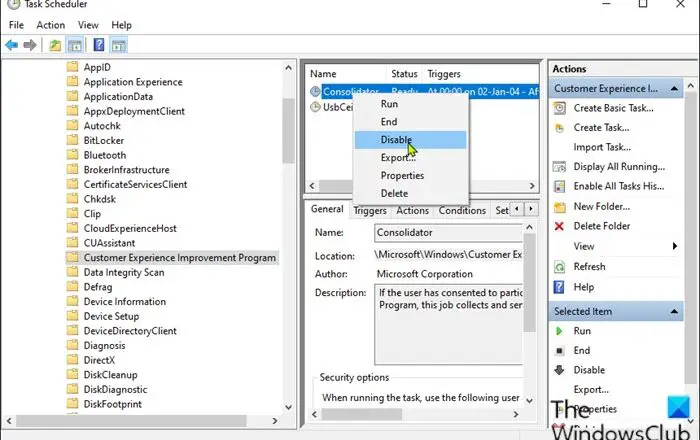Select the Application Experience folder
This screenshot has height=440, width=700.
point(133,82)
